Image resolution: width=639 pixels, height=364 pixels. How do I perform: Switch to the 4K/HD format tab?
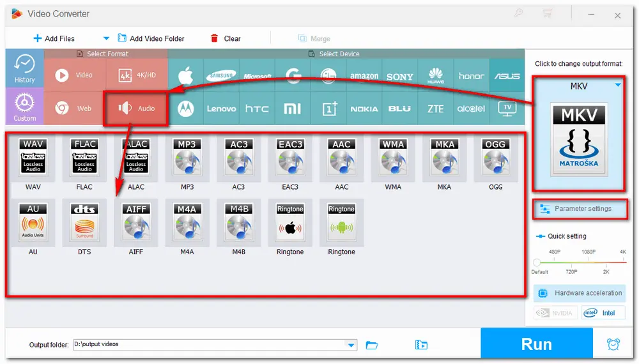tap(137, 75)
